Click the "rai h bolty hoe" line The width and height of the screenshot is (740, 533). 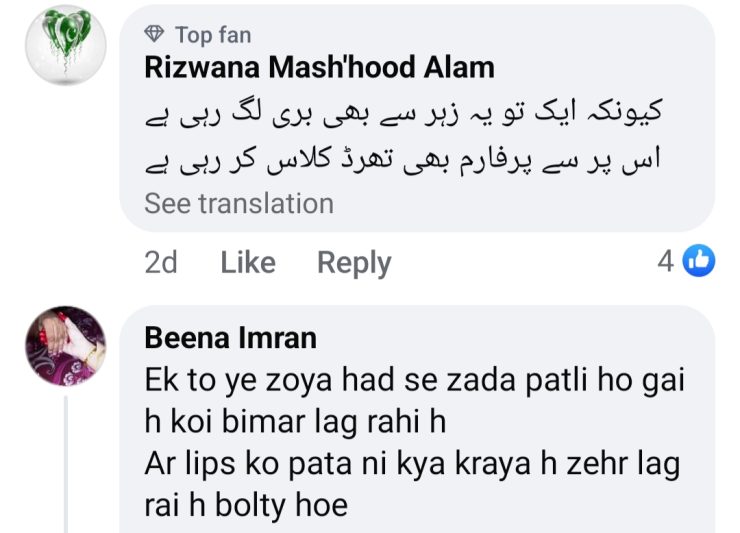pyautogui.click(x=246, y=504)
